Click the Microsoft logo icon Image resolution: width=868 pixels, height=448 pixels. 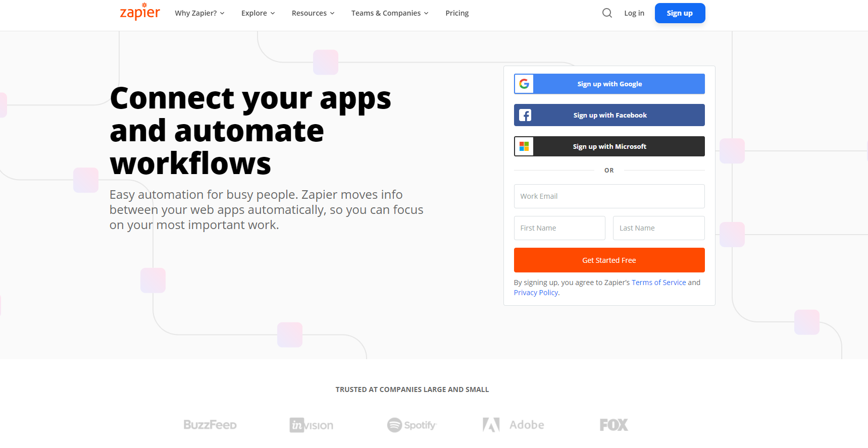524,146
